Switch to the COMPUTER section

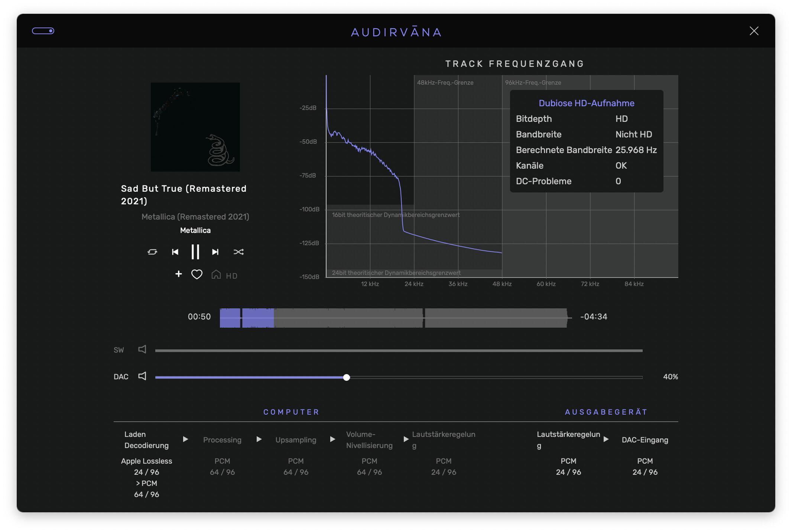point(292,412)
